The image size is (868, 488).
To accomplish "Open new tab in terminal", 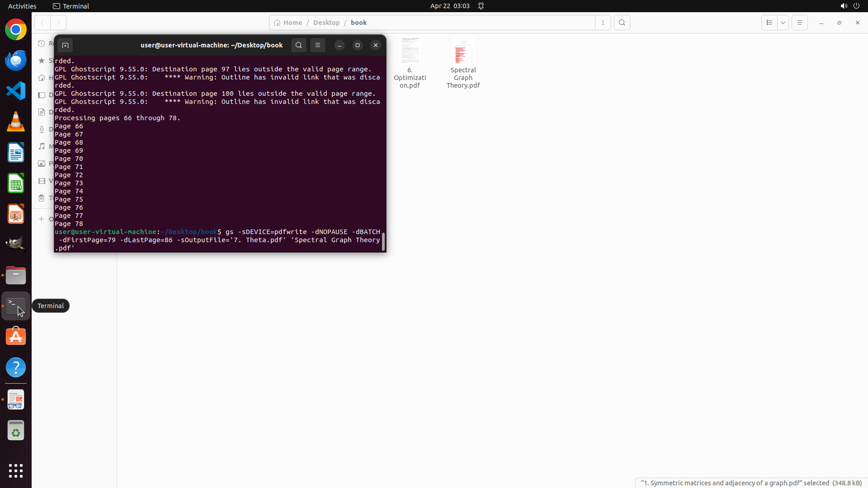I will [65, 45].
